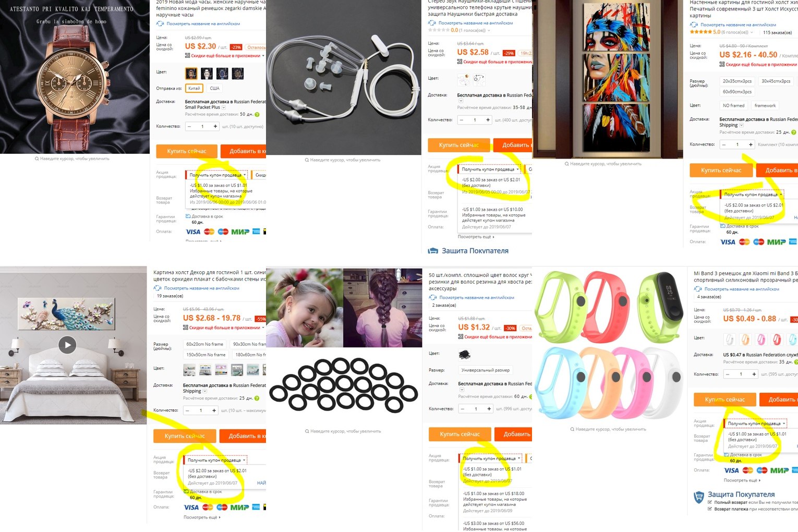Click the green help icon next to 50 дн. delivery
The width and height of the screenshot is (798, 532).
pos(257,114)
